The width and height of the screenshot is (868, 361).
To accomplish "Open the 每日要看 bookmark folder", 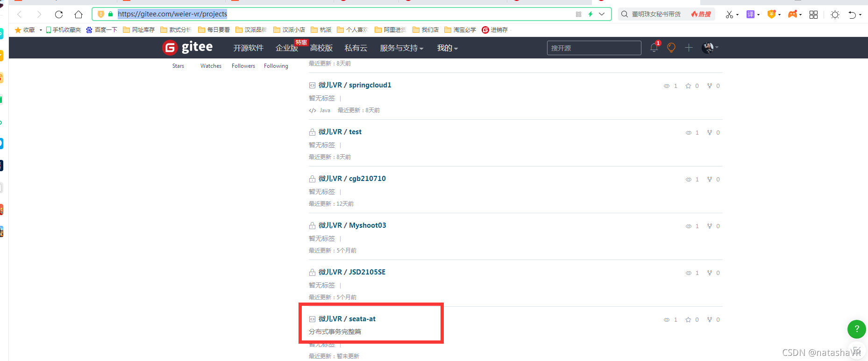I will [214, 30].
